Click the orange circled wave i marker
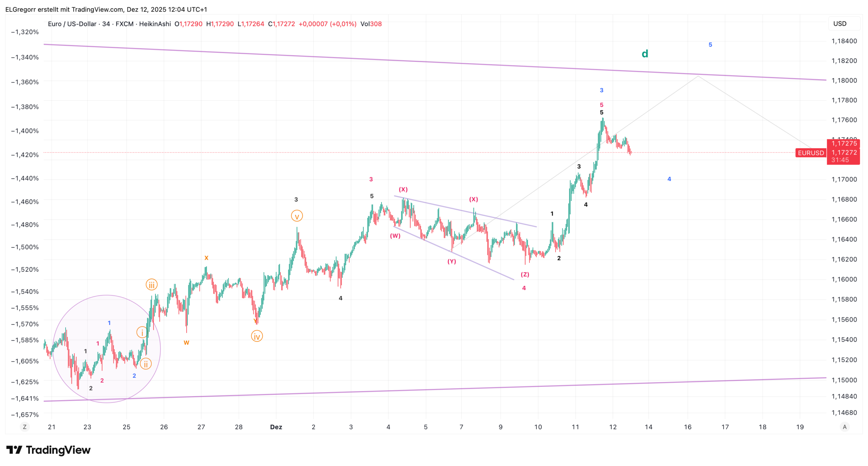This screenshot has height=466, width=868. click(x=142, y=332)
